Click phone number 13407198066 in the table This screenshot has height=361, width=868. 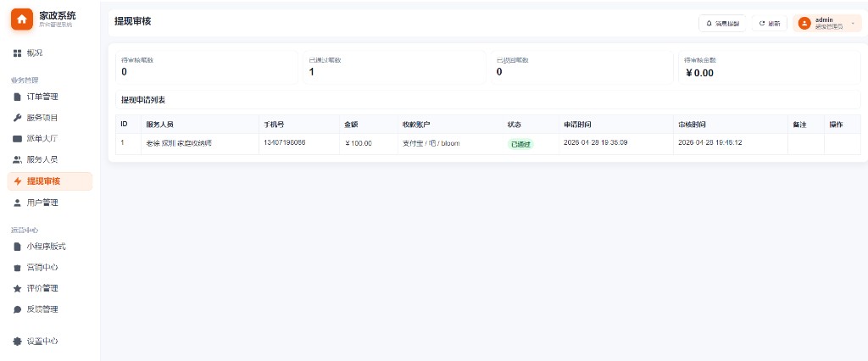point(285,143)
